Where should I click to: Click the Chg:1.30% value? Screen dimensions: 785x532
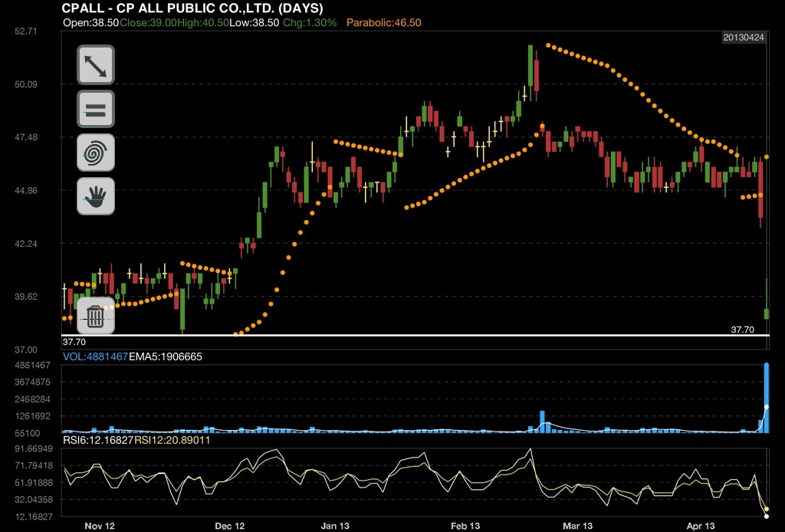(310, 22)
